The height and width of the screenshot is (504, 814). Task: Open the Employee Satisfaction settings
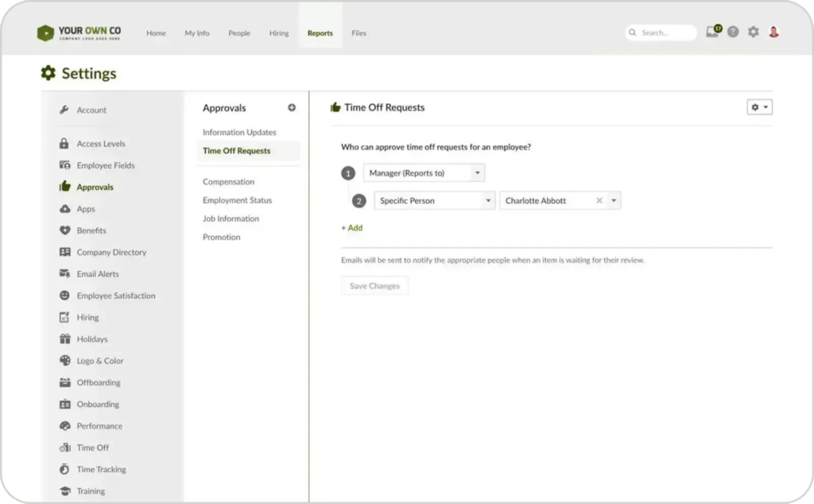click(x=115, y=296)
